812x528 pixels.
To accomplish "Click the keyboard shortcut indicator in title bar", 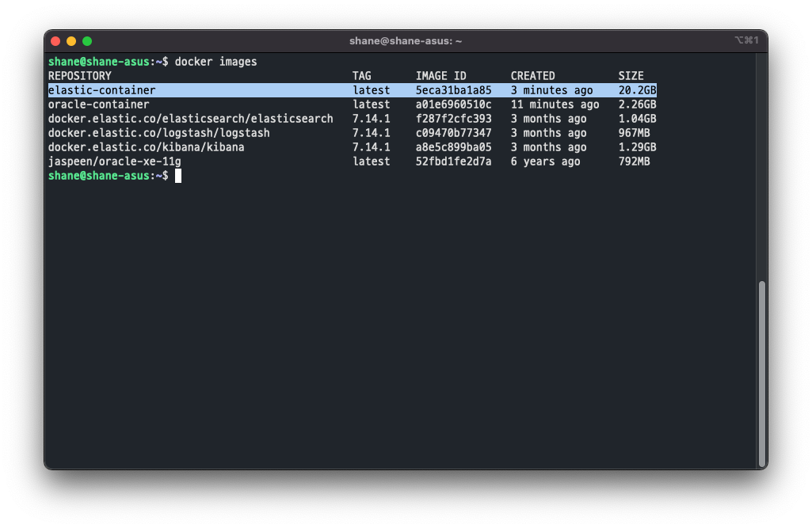I will click(747, 40).
